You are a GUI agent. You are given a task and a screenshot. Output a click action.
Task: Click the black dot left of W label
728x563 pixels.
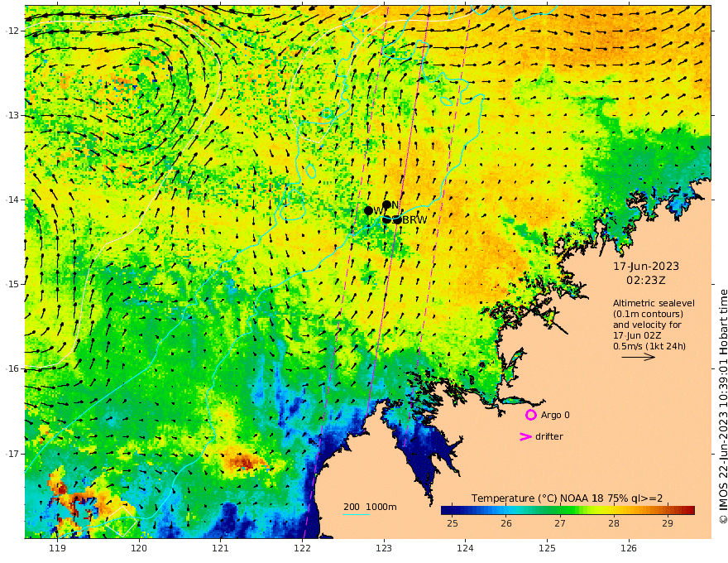pos(369,210)
